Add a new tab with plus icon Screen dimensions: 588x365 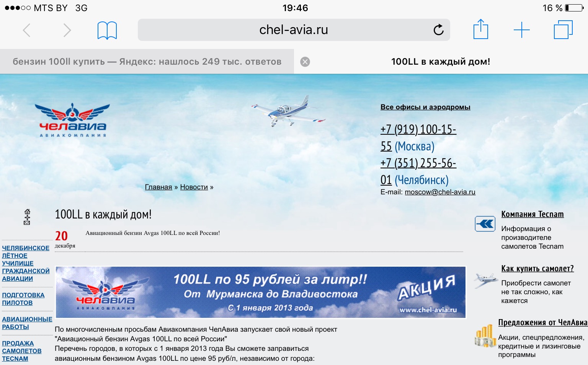point(521,30)
